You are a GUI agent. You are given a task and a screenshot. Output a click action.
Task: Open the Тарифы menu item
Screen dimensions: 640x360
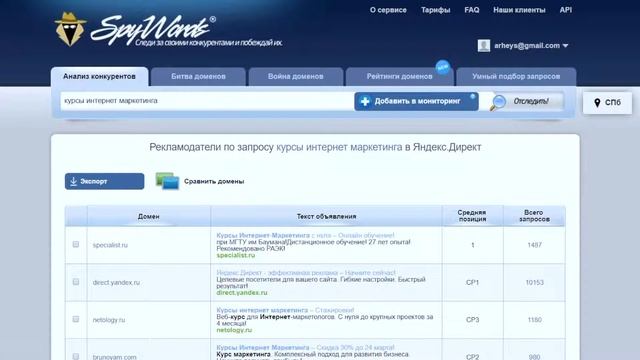(x=436, y=10)
